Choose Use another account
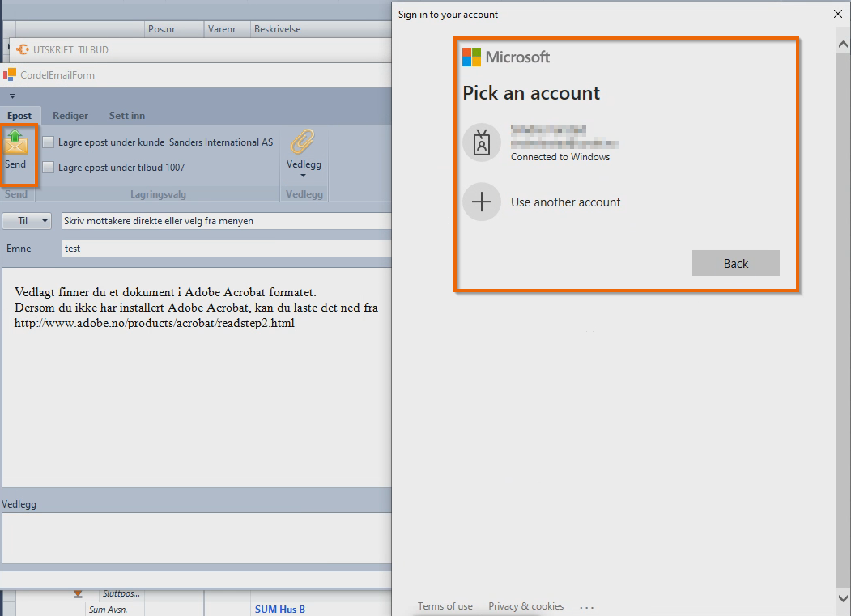 (x=565, y=202)
